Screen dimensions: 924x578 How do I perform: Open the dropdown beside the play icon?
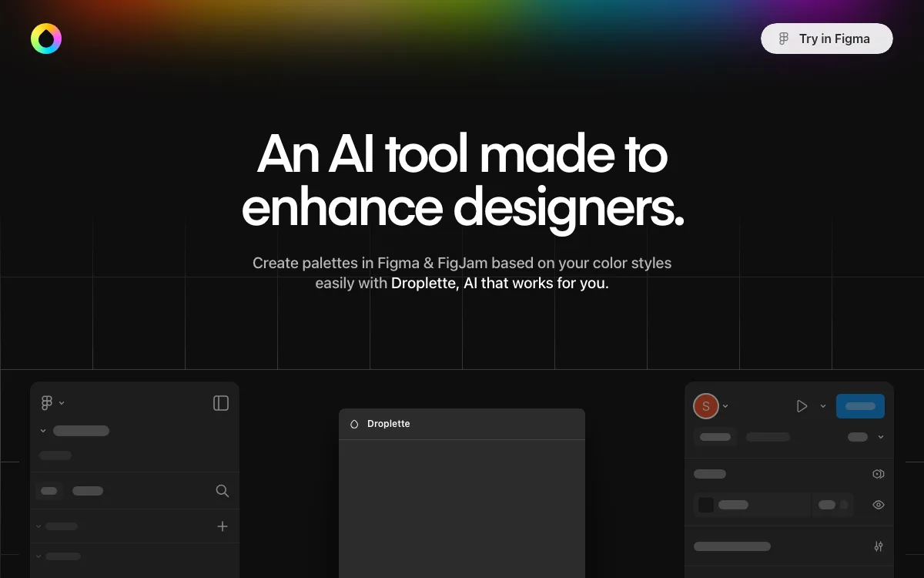click(x=823, y=406)
